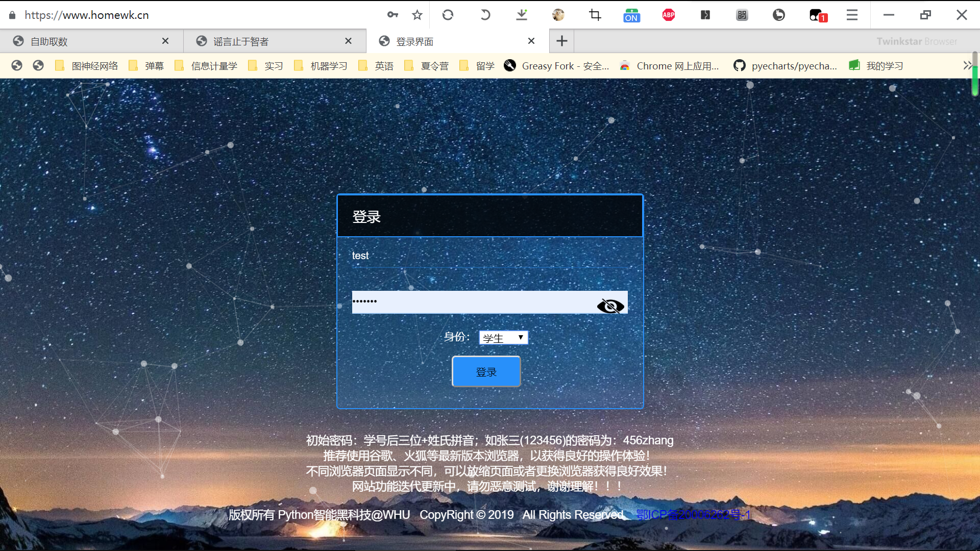
Task: Close the 登录界面 tab
Action: (531, 41)
